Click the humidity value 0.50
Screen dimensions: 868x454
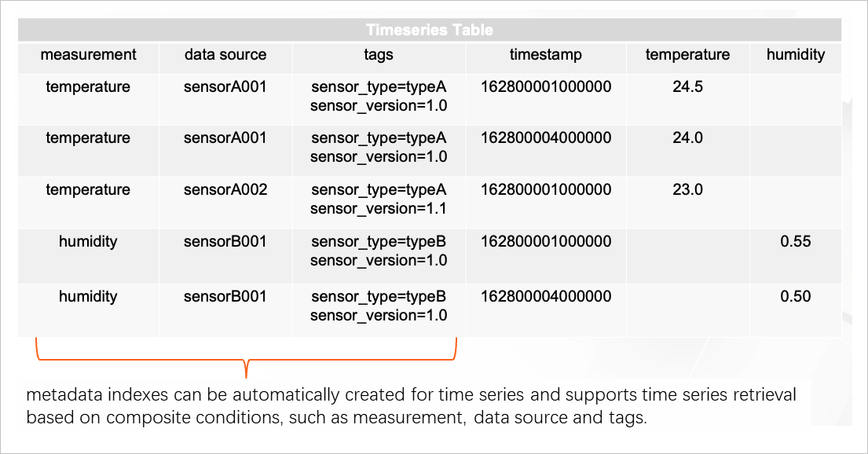click(796, 296)
